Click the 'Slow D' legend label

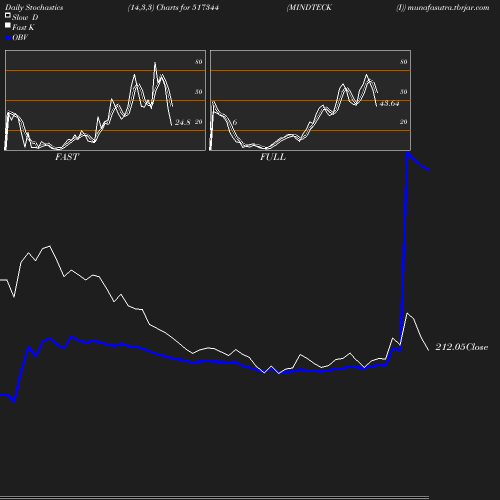pos(25,17)
